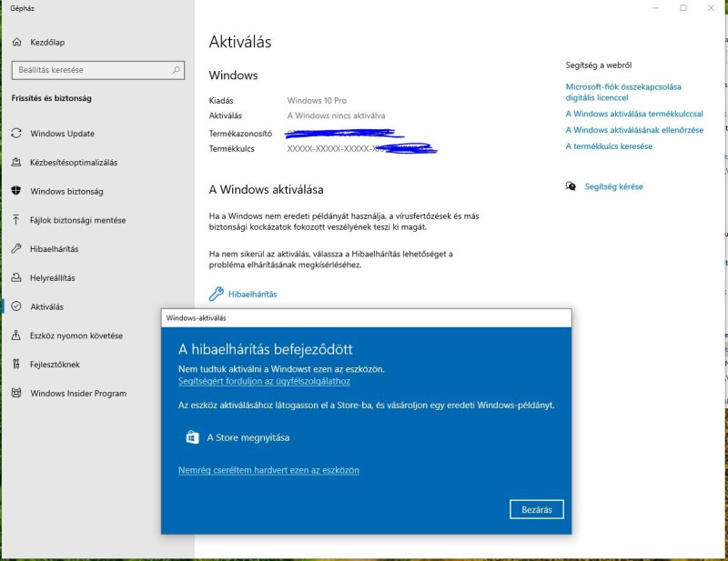
Task: Click the Fejlesztőknek tools icon
Action: tap(16, 364)
